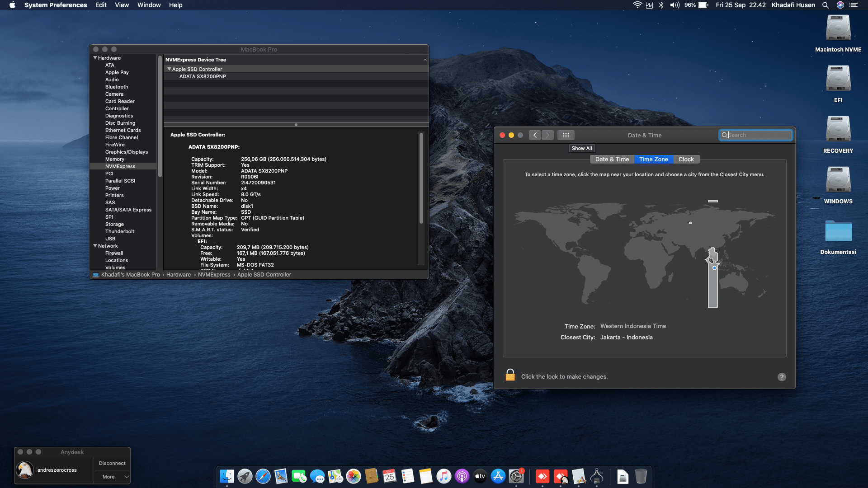The height and width of the screenshot is (488, 868).
Task: Select Firewall under Network
Action: pos(114,253)
